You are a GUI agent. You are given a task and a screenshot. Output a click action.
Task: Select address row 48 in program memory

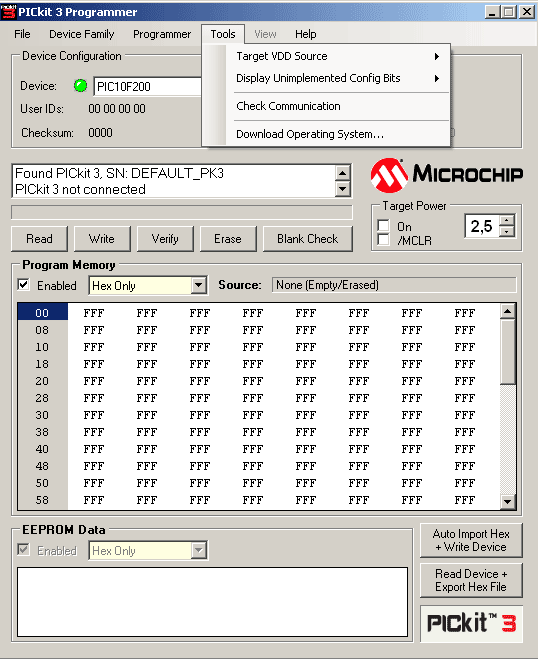(42, 466)
